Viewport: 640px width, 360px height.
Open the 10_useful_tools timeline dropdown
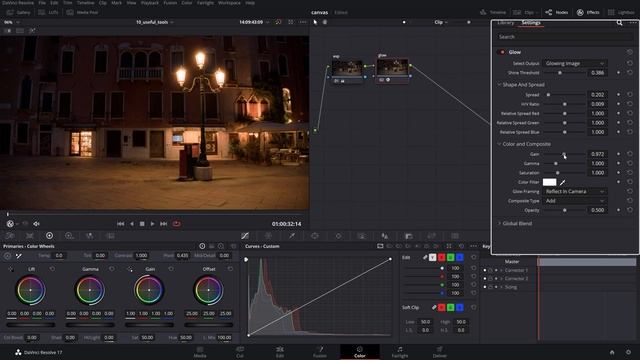[x=154, y=22]
